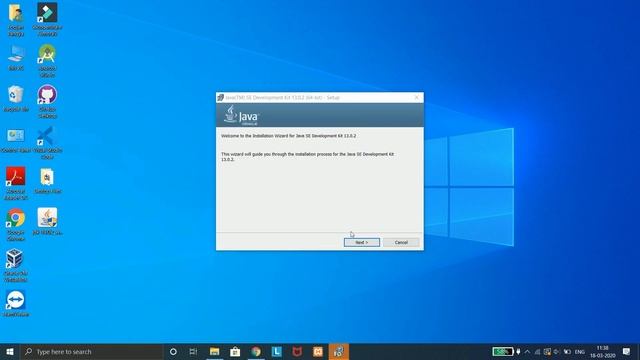Launch Oracle VM VirtualBox shortcut

(x=16, y=265)
